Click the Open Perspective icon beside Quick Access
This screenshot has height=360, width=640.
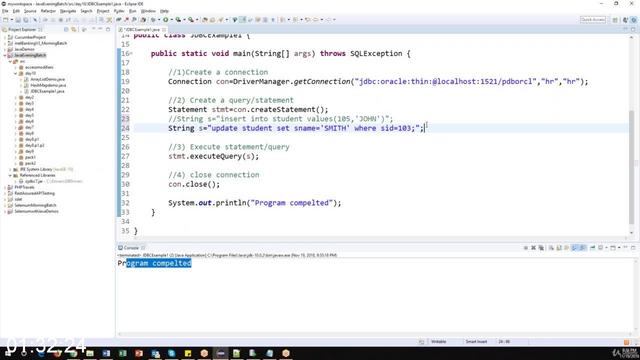[615, 20]
